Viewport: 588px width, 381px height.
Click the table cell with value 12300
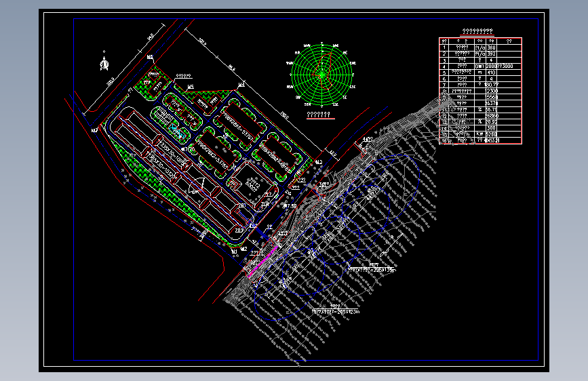click(x=492, y=91)
